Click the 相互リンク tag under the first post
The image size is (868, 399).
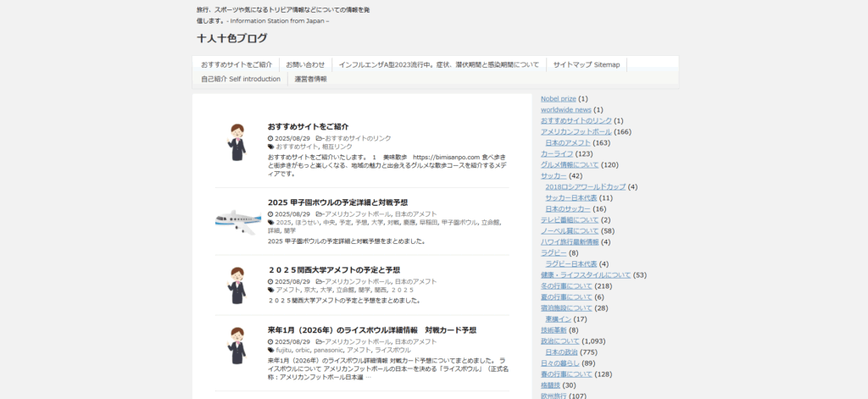click(337, 147)
